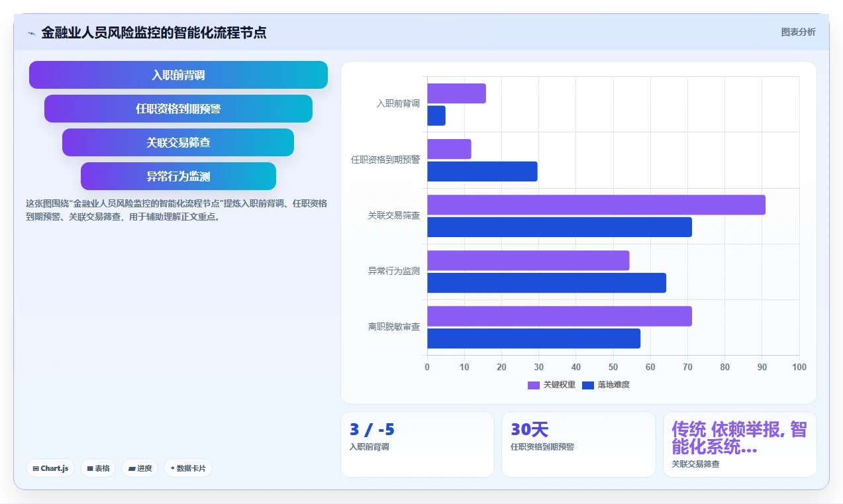Viewport: 843px width, 504px height.
Task: Click the 0 tick on the x-axis
Action: point(427,368)
